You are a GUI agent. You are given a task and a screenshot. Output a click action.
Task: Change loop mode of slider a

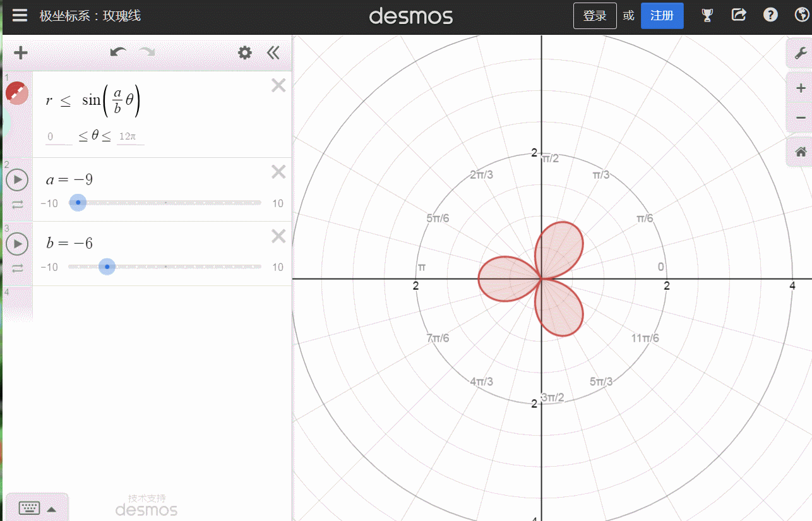(18, 204)
